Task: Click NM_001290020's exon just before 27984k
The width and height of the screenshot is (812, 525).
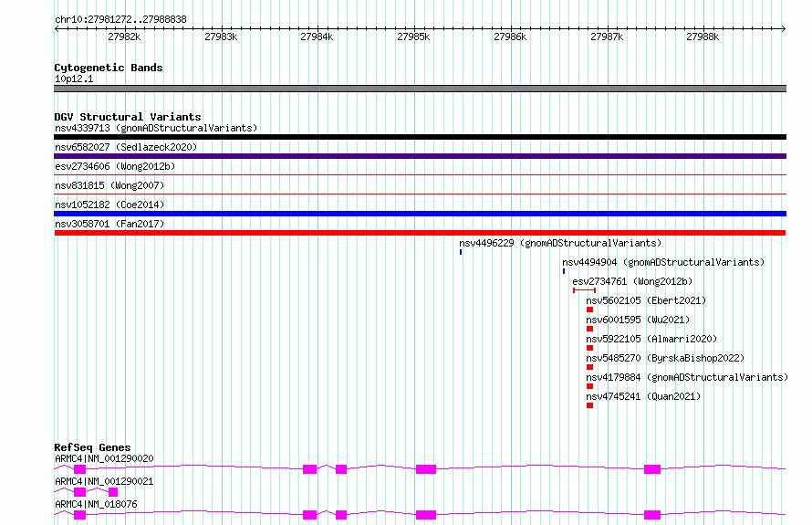Action: (x=309, y=469)
